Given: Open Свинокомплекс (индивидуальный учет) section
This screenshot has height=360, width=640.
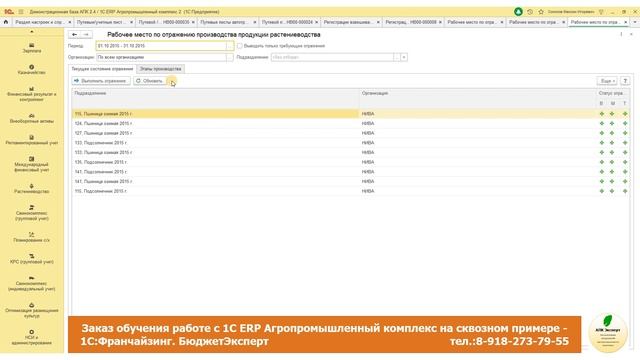Looking at the screenshot, I should point(32,283).
